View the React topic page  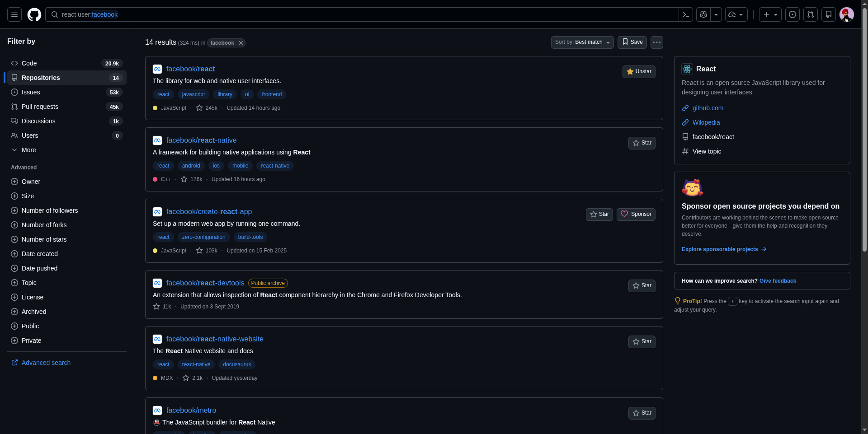pos(707,151)
